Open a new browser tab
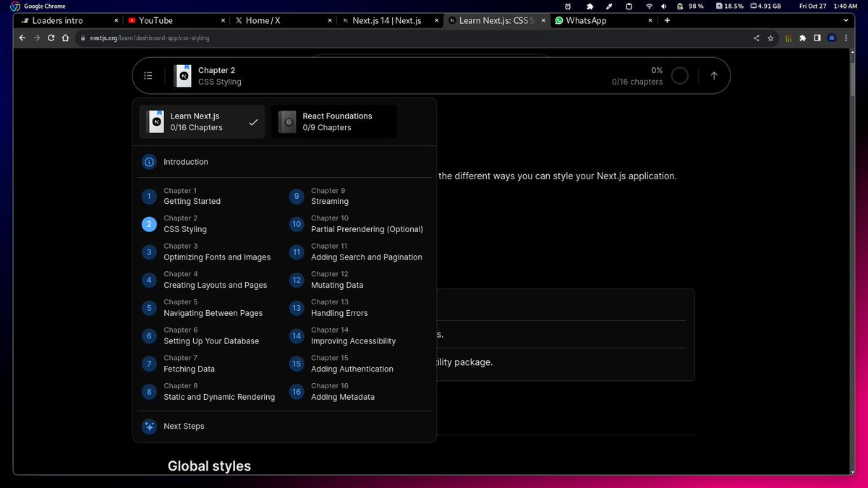Image resolution: width=868 pixels, height=488 pixels. 667,20
